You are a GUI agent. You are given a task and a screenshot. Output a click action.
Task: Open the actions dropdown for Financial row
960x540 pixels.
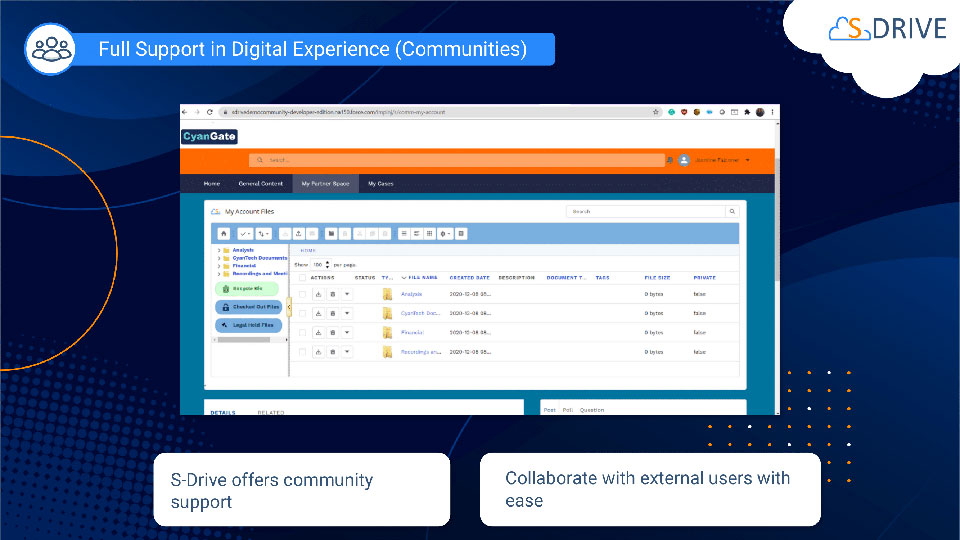347,332
